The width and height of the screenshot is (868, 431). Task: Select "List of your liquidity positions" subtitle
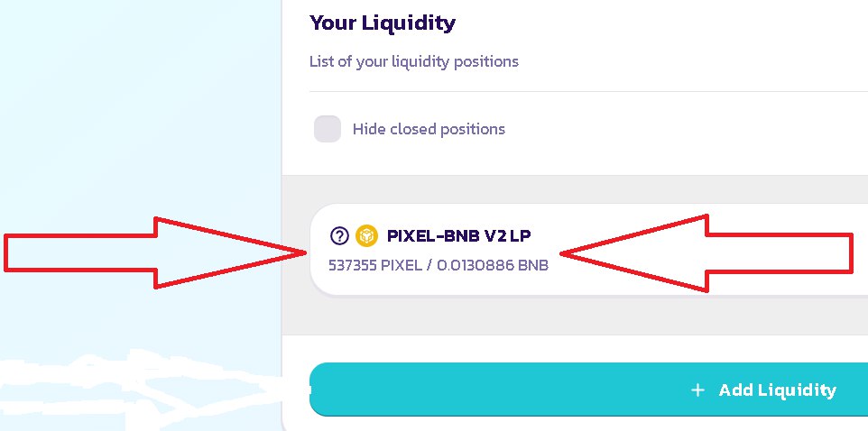(413, 61)
